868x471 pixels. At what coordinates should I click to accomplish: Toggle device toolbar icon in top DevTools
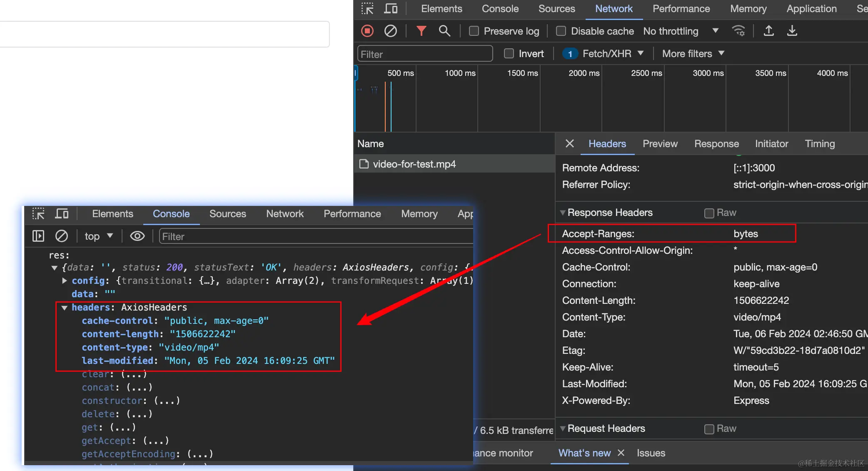[x=391, y=9]
